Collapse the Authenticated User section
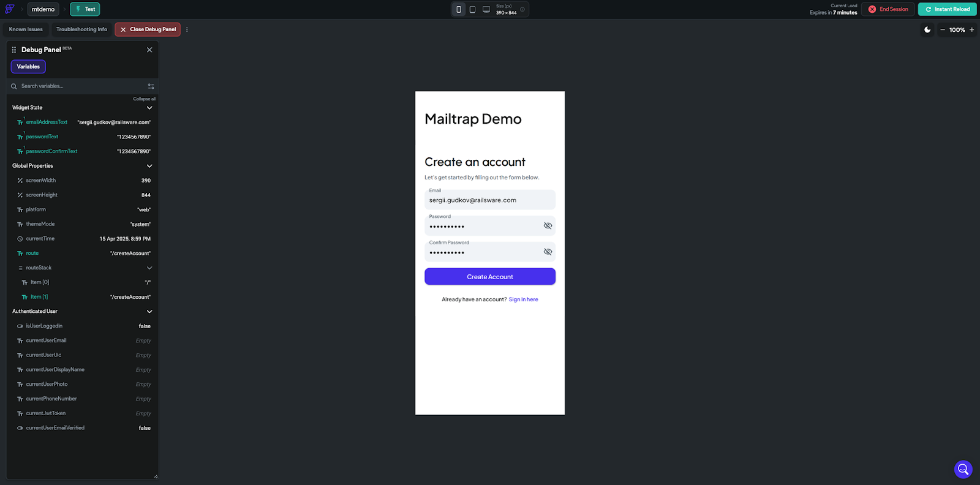This screenshot has height=485, width=980. point(149,312)
